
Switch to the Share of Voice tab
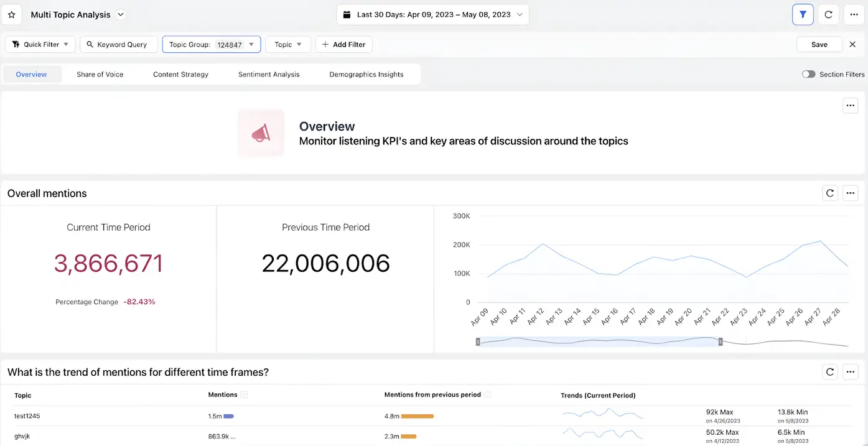coord(100,74)
